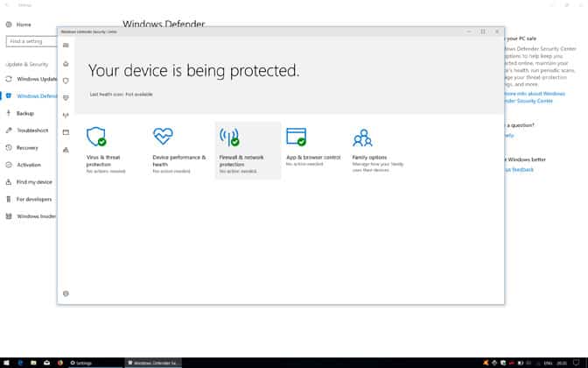Open the Firewall & network protection tile
The width and height of the screenshot is (588, 368).
248,150
